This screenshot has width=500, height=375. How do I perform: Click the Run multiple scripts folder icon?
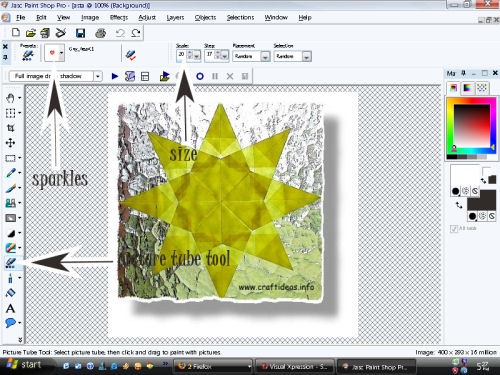(x=165, y=76)
